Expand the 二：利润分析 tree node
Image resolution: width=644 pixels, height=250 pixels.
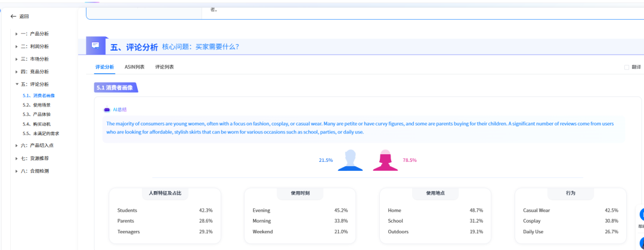click(x=17, y=46)
